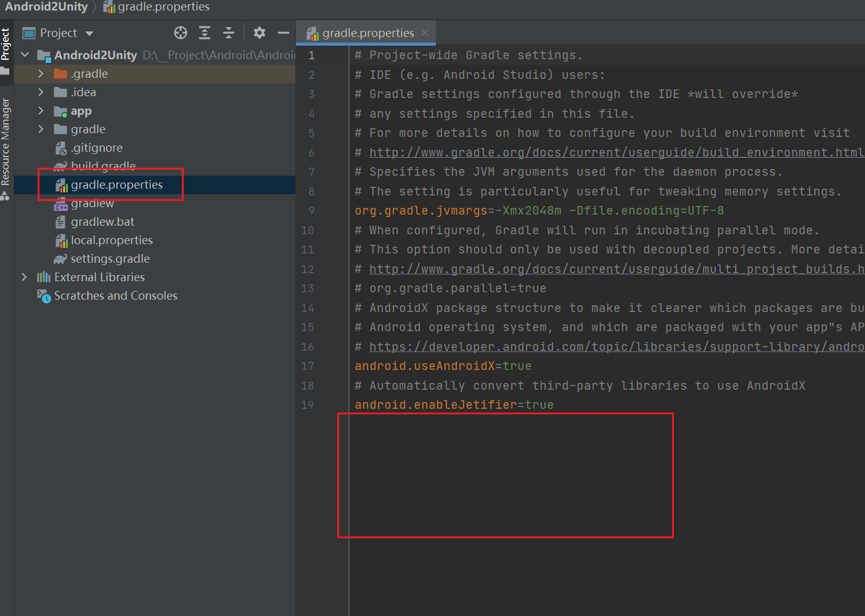Open multi_project_builds link on line 12
865x616 pixels.
617,269
